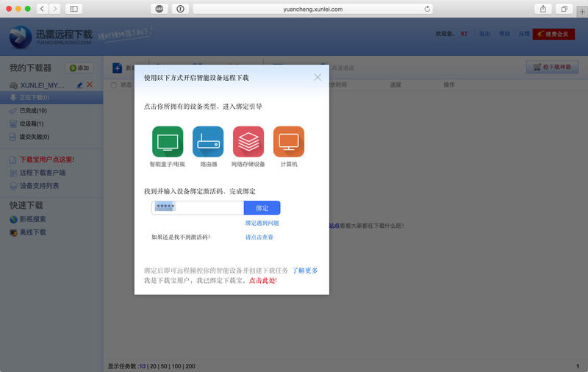Choose the 路由器 router device icon

[208, 142]
